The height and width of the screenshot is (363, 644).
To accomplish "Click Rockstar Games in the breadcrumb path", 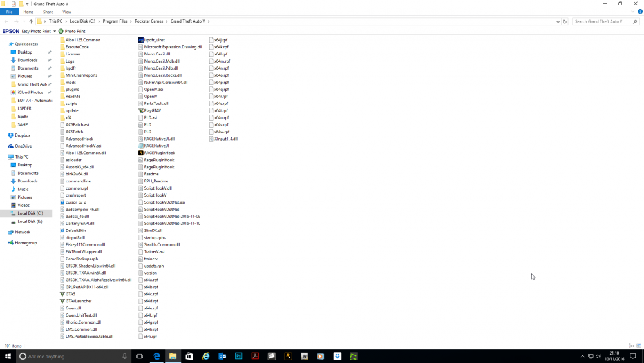I will coord(149,21).
